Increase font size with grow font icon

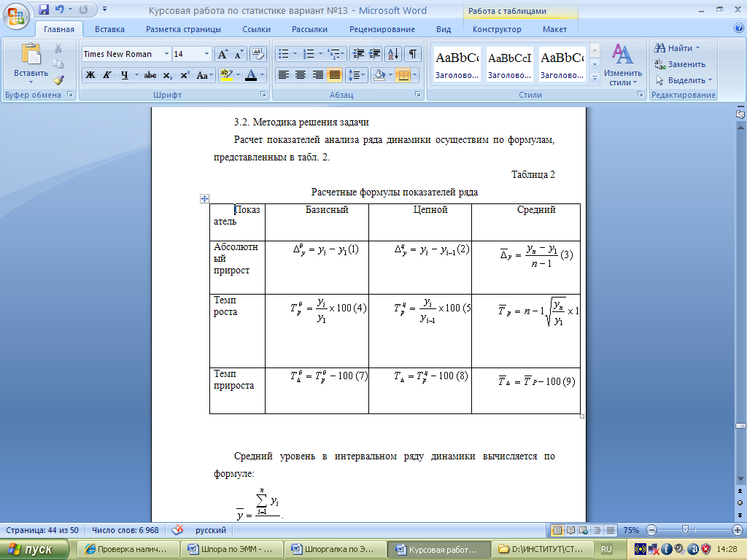pyautogui.click(x=222, y=54)
